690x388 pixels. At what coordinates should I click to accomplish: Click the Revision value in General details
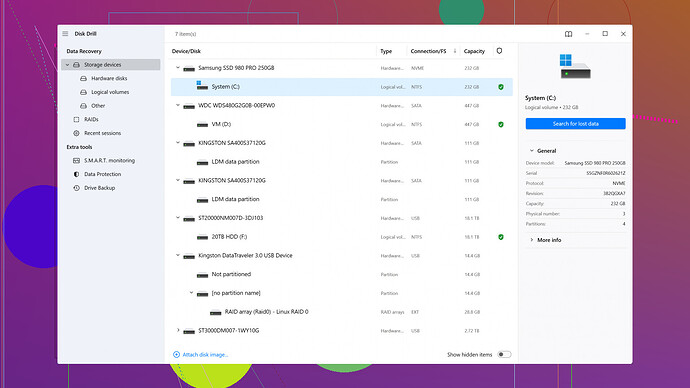(x=614, y=193)
